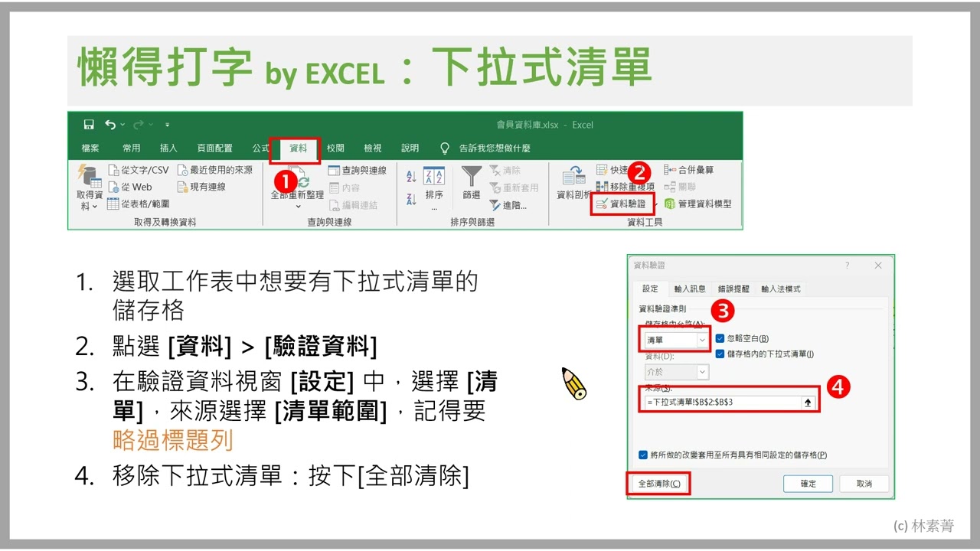
Task: Click the Redo arrow icon
Action: click(139, 125)
